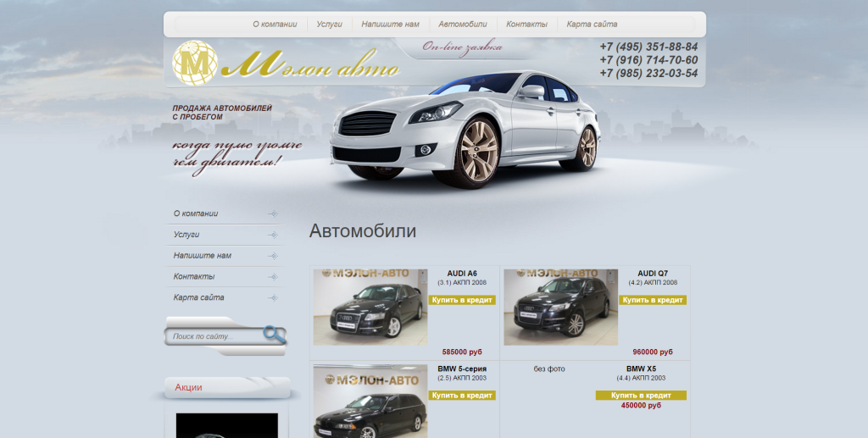The image size is (868, 438).
Task: Click the 'без фото' placeholder text
Action: tap(549, 369)
